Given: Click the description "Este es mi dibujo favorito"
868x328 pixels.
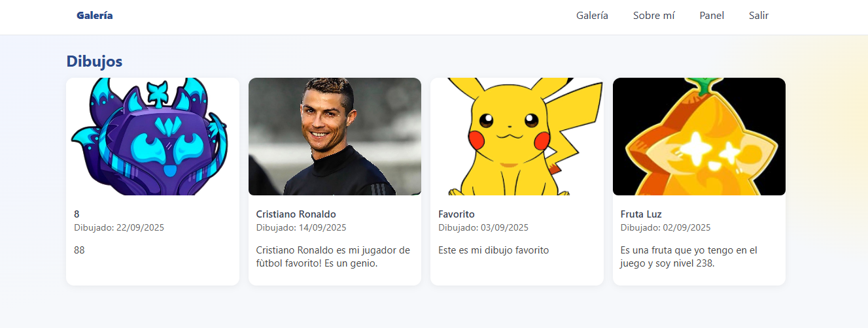Looking at the screenshot, I should [x=494, y=250].
